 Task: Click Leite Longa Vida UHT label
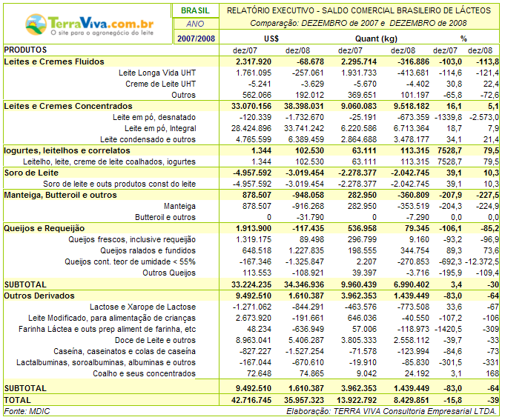157,73
